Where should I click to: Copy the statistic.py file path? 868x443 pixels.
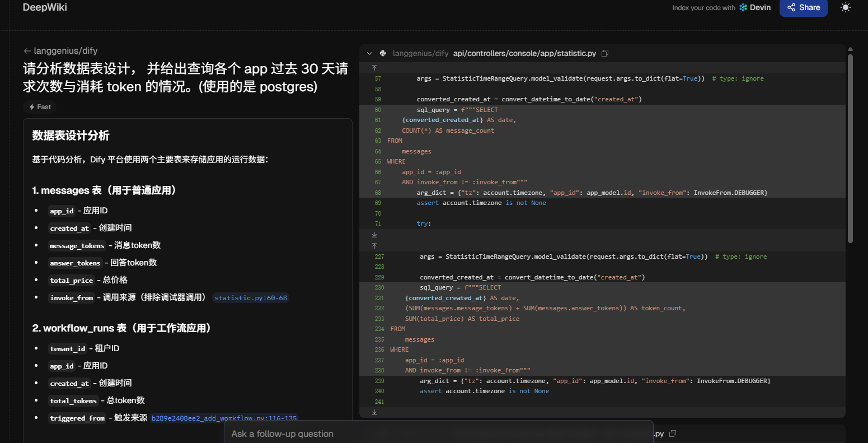[605, 54]
